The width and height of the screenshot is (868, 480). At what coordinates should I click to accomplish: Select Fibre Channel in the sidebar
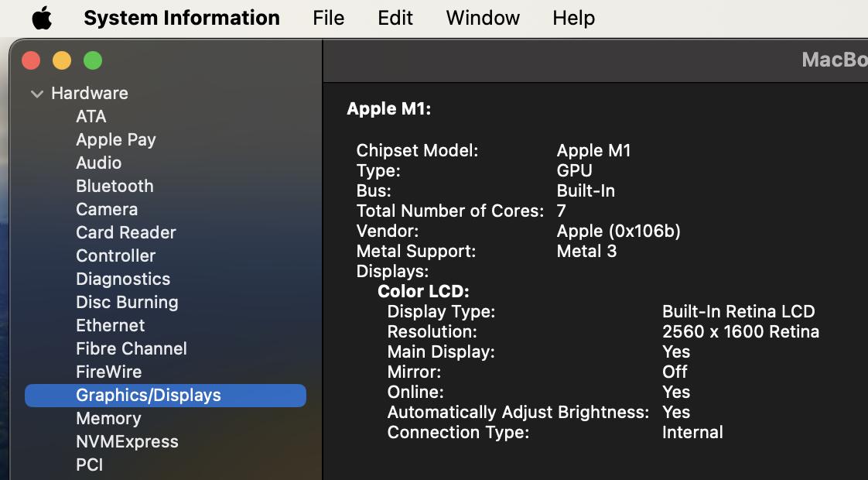pos(132,349)
